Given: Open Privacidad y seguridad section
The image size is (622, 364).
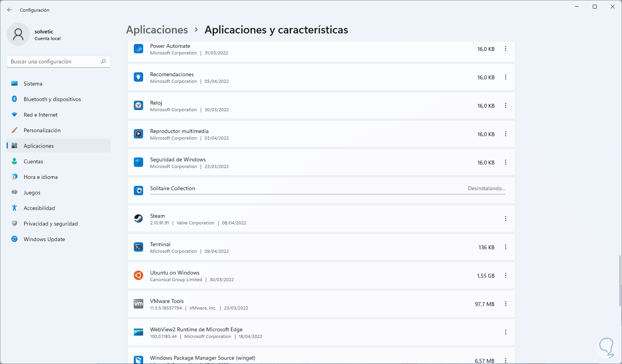Looking at the screenshot, I should [x=51, y=224].
